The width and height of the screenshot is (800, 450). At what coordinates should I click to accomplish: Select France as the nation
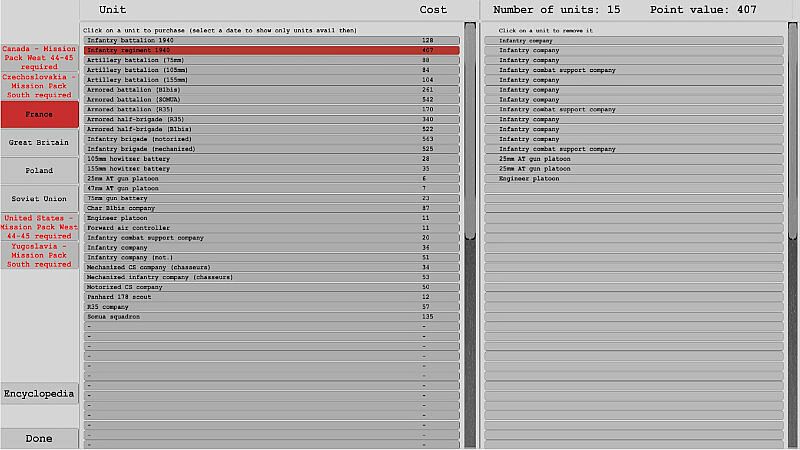pos(39,114)
